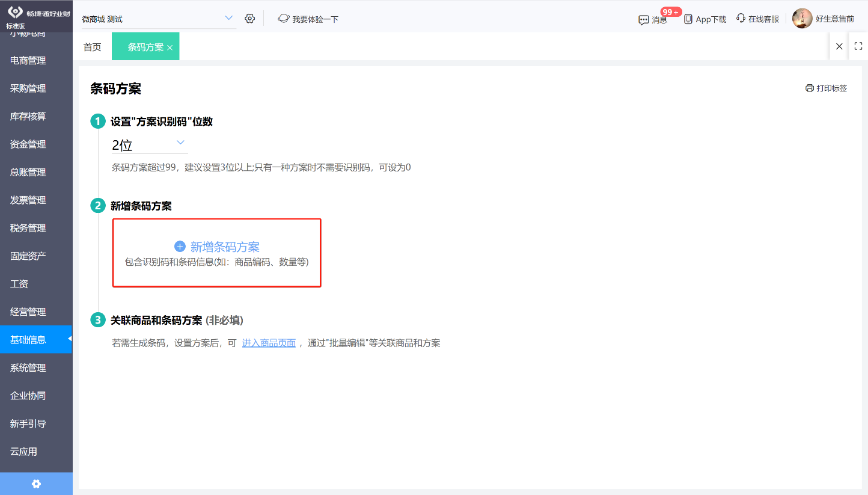Click the 我要体验一下 planet icon
Image resolution: width=868 pixels, height=495 pixels.
[x=284, y=19]
